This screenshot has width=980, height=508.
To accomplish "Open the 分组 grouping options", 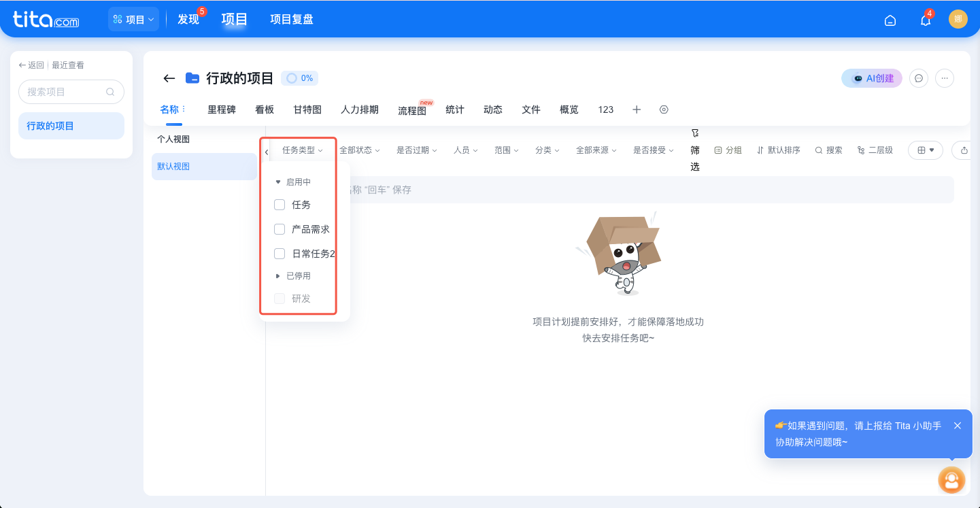I will pos(729,150).
